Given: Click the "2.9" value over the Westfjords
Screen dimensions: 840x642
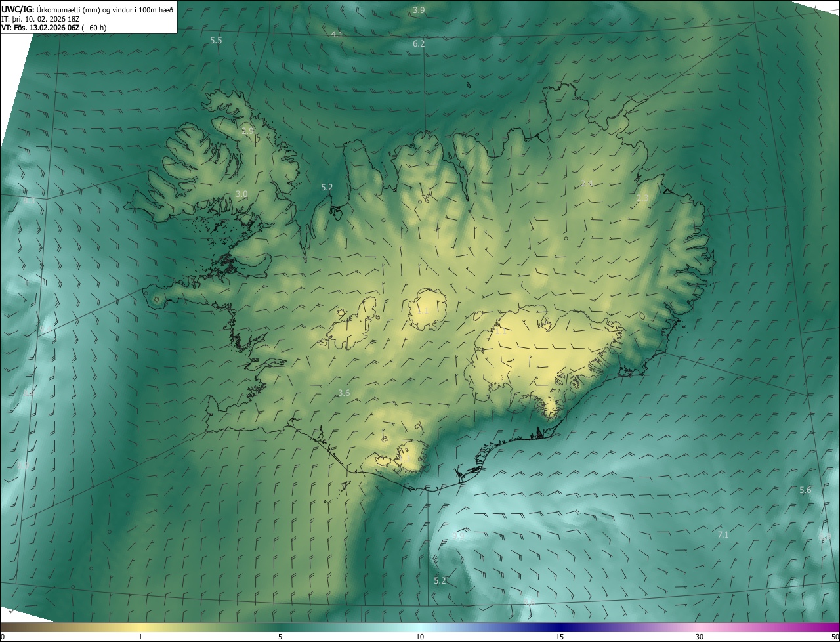Looking at the screenshot, I should tap(247, 131).
